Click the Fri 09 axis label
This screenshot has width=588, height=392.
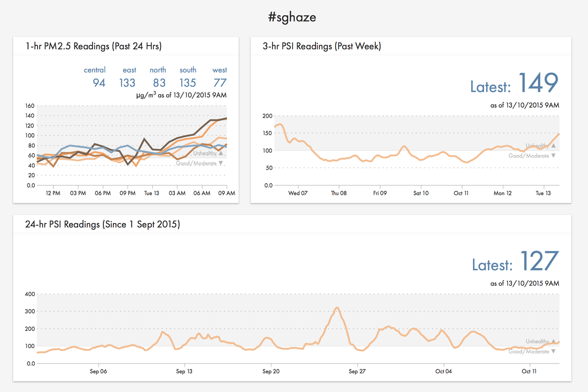380,194
